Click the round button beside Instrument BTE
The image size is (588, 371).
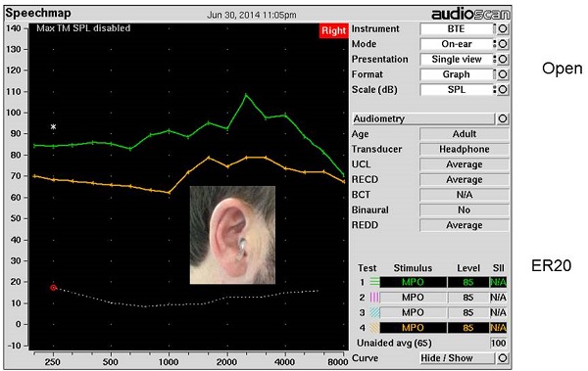503,28
